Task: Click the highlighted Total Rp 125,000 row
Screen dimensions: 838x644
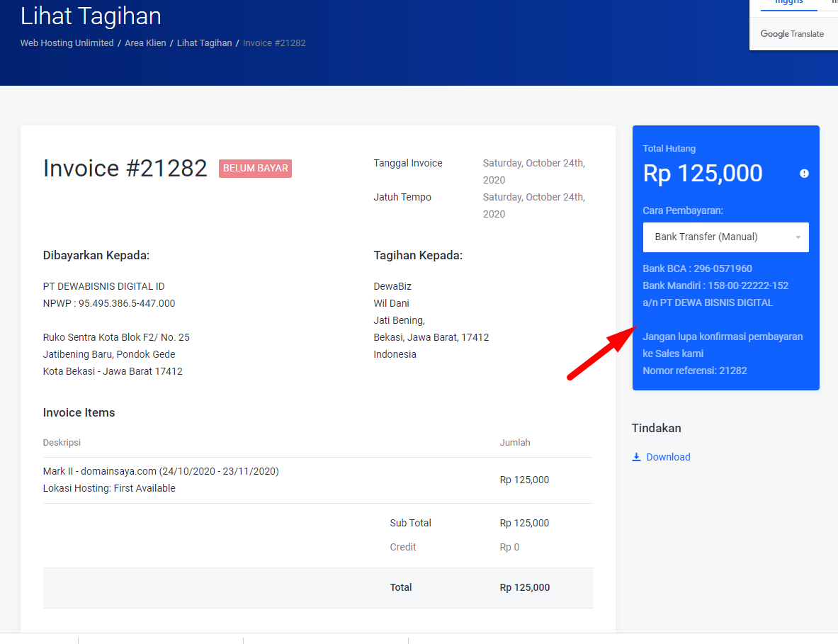Action: (317, 587)
